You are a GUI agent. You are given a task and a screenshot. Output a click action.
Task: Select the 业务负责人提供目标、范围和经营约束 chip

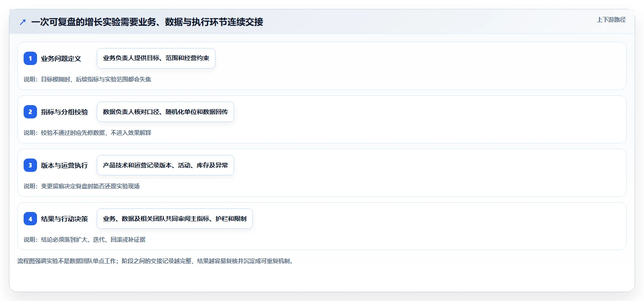click(156, 58)
